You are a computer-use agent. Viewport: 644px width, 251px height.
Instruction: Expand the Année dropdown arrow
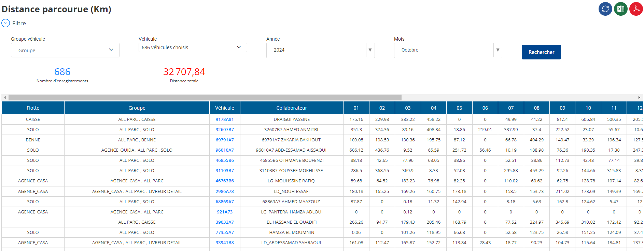click(370, 50)
